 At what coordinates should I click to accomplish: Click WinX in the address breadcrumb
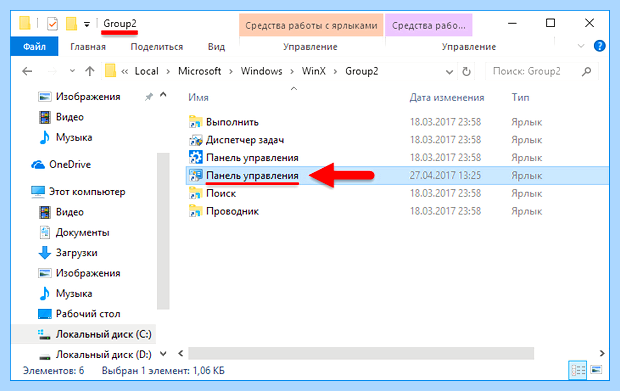click(x=314, y=71)
